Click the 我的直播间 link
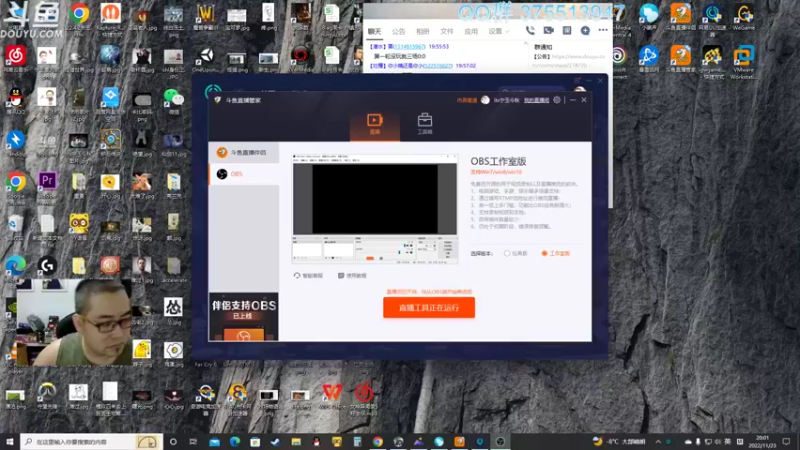This screenshot has width=800, height=450. tap(536, 101)
